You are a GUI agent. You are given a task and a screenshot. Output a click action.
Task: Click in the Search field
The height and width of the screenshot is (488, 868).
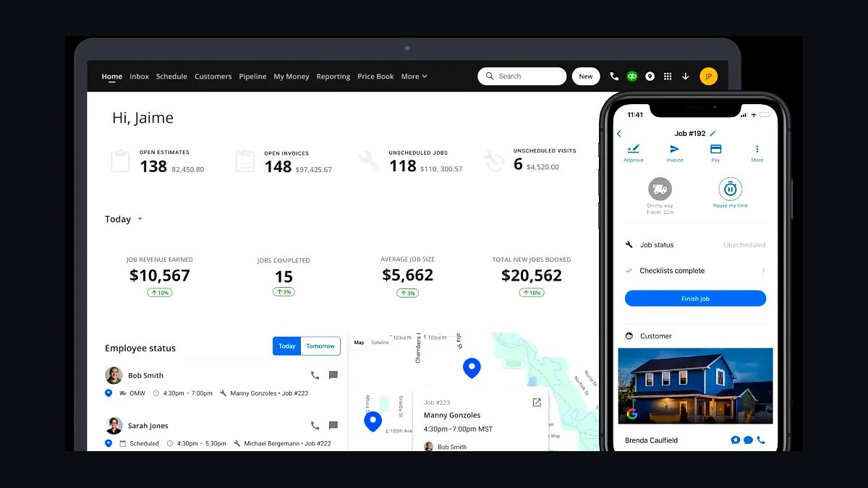(x=522, y=76)
